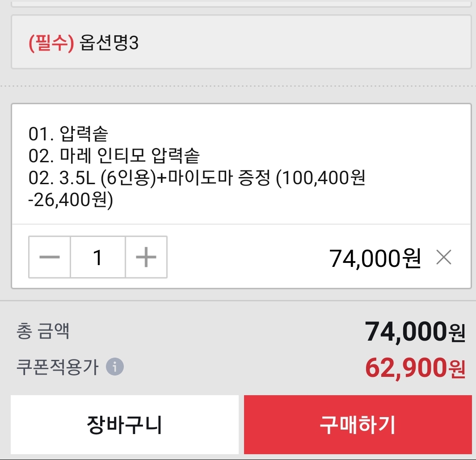Remove the selected pressure cooker option
This screenshot has width=476, height=460.
coord(443,257)
